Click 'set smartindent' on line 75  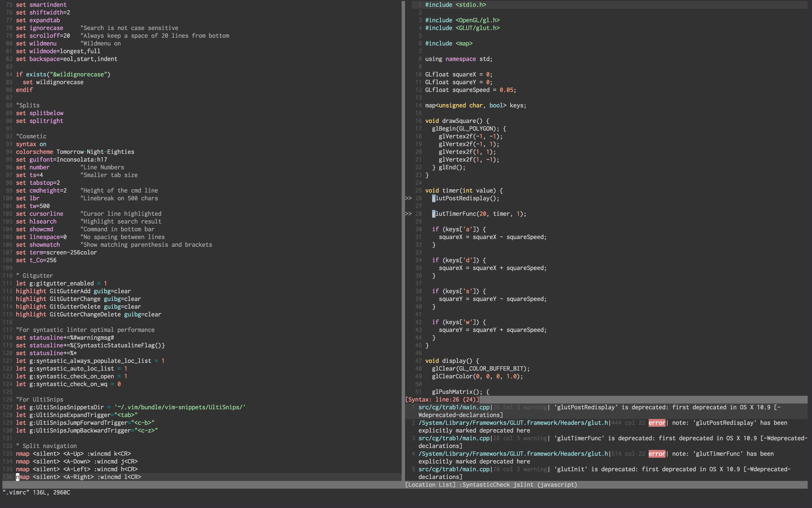click(x=41, y=5)
